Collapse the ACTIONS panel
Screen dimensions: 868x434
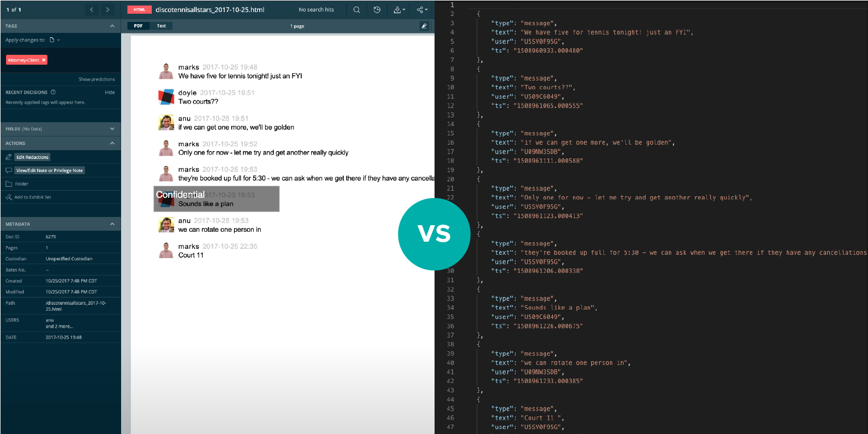coord(112,143)
